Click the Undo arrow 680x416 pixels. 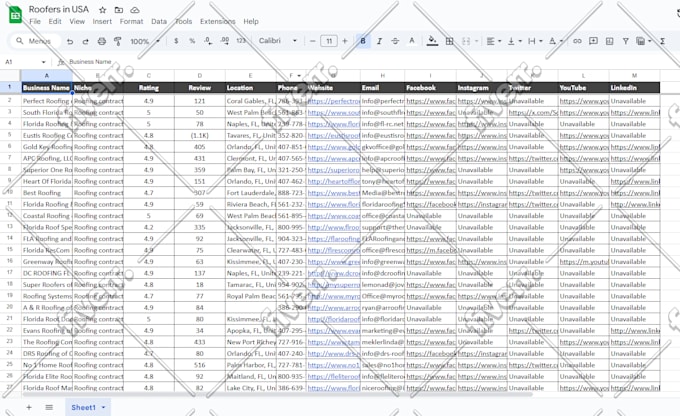point(70,41)
